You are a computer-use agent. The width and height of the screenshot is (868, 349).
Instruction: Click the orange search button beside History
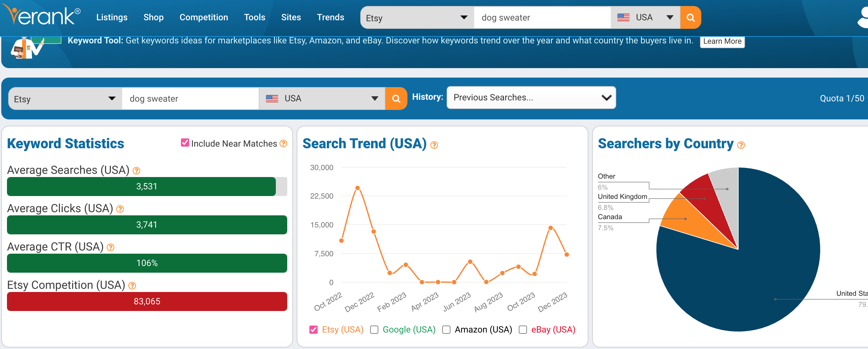(x=396, y=98)
